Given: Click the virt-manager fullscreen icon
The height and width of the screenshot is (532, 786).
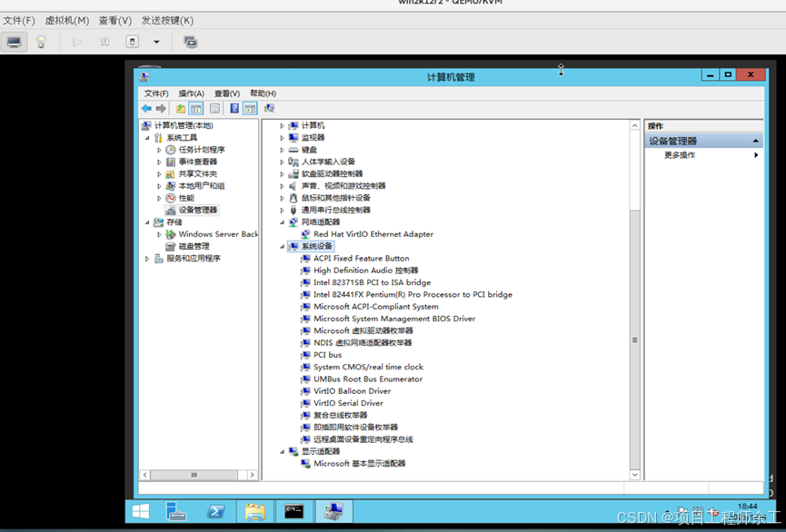Looking at the screenshot, I should click(191, 42).
